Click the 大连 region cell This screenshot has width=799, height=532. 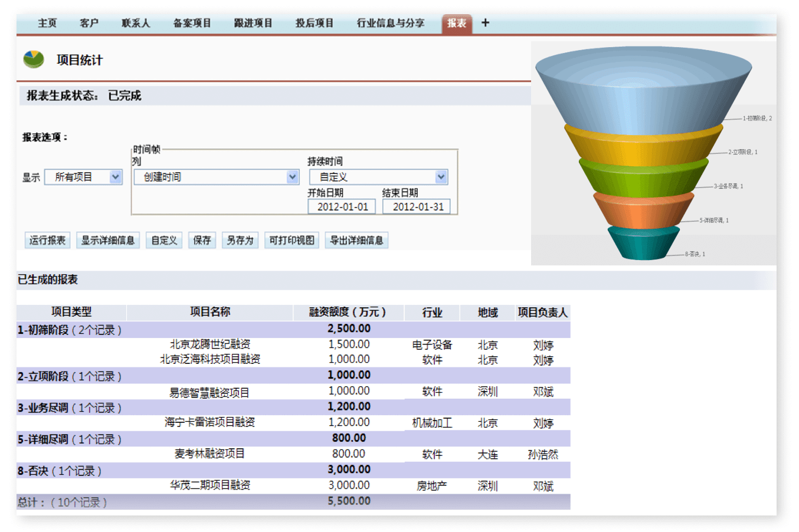tap(487, 455)
